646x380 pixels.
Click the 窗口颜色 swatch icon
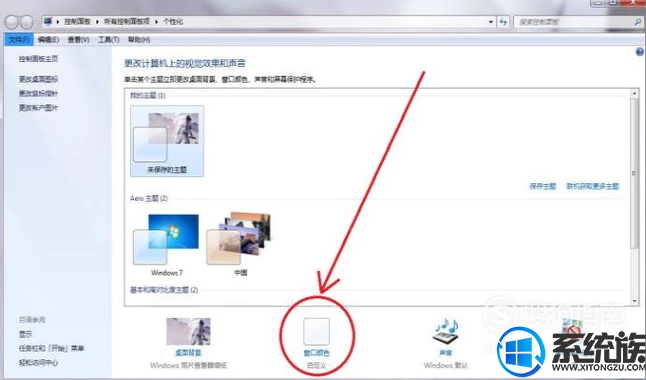point(316,331)
